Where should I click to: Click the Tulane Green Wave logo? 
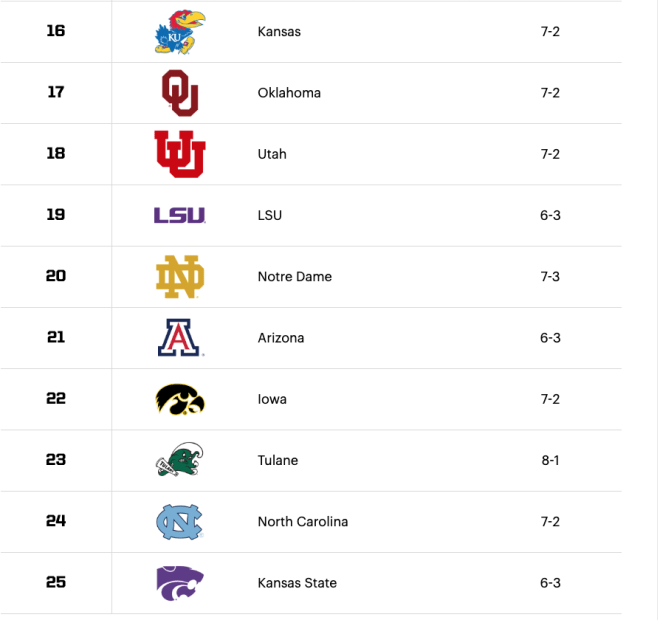click(180, 460)
